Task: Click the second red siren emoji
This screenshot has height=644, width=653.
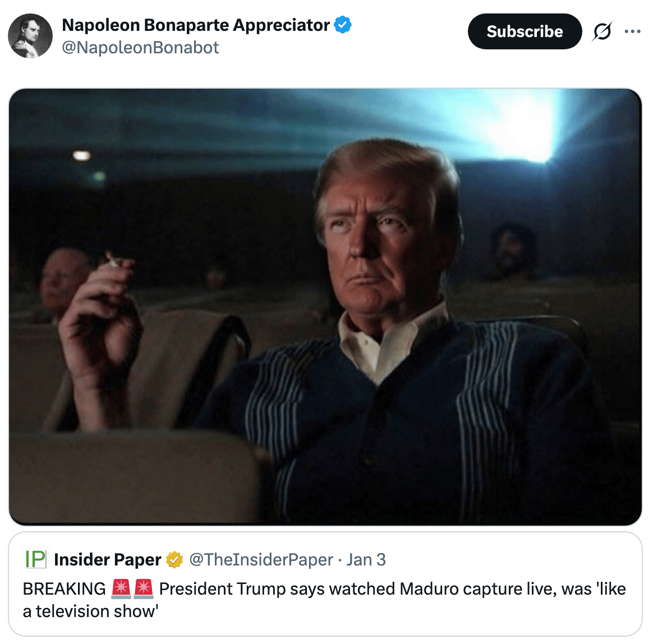Action: tap(143, 588)
